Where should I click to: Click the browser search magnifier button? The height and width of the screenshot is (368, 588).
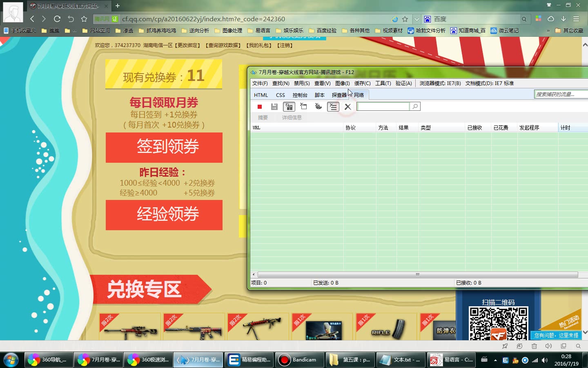click(524, 19)
